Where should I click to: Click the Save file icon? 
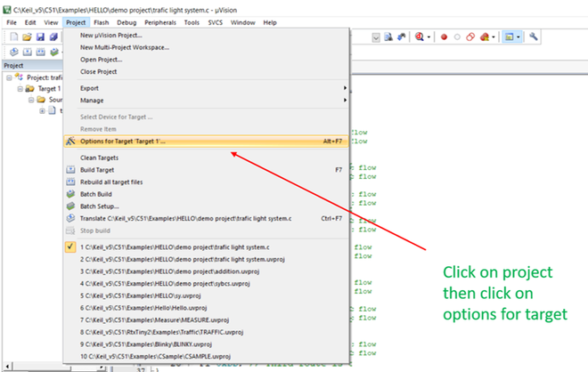pos(40,36)
